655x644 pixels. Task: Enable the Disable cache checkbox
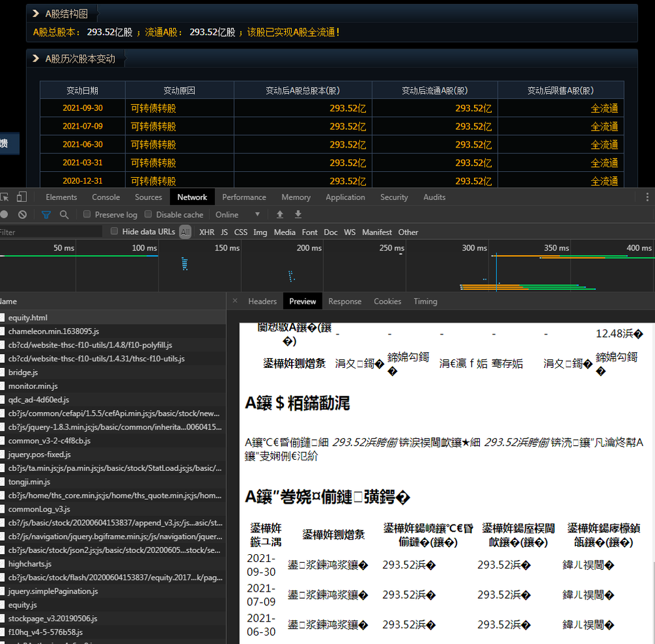pos(148,214)
